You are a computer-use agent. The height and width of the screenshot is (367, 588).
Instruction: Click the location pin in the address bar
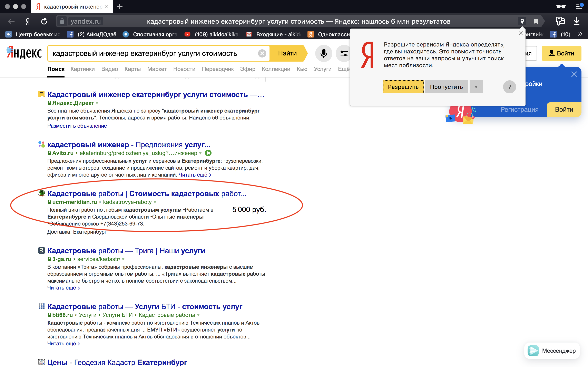point(522,21)
